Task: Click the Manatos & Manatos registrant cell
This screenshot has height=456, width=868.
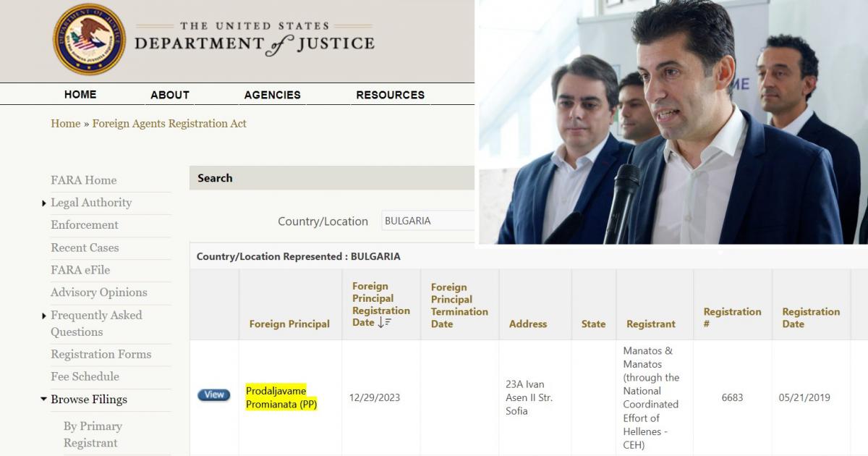Action: tap(652, 397)
